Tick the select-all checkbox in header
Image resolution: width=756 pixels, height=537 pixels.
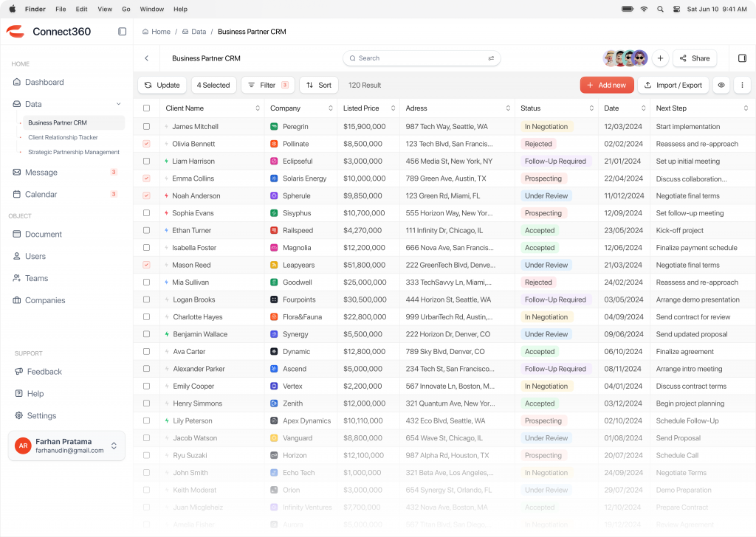click(146, 108)
